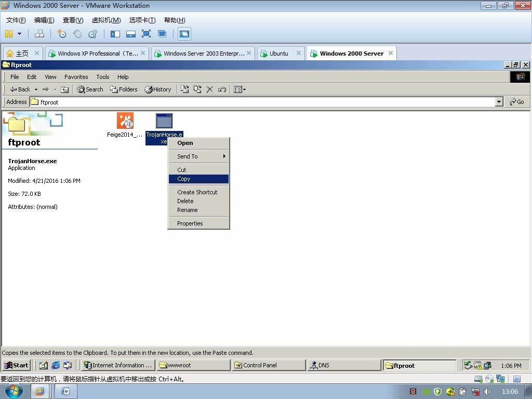Expand the Forward history dropdown arrow
532x399 pixels.
coord(55,89)
